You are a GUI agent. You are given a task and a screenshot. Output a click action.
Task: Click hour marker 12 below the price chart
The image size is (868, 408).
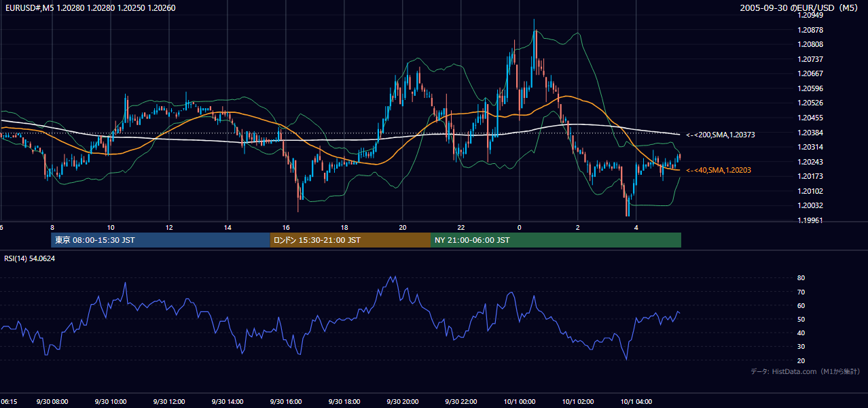point(169,227)
